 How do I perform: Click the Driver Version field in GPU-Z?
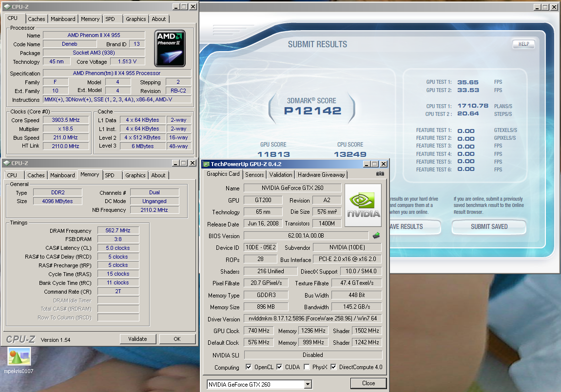coord(313,318)
